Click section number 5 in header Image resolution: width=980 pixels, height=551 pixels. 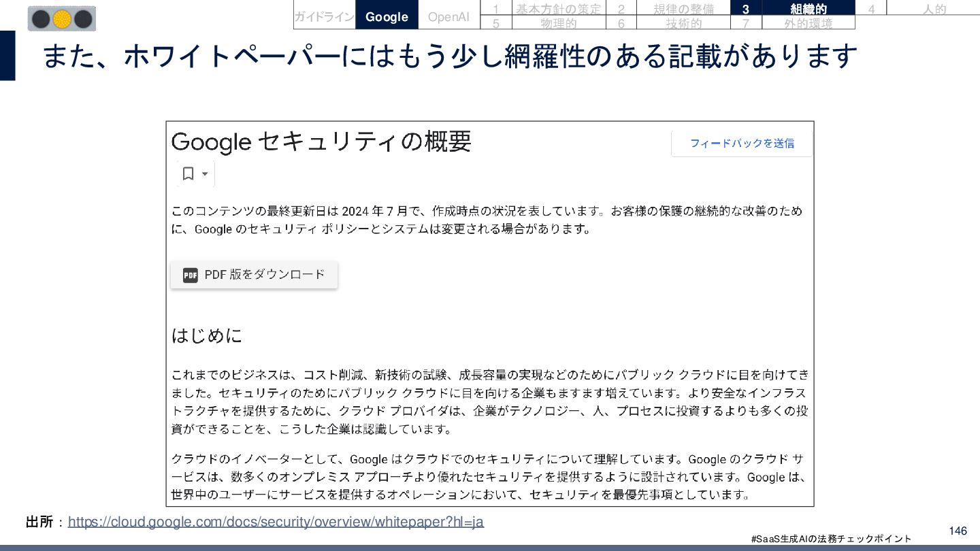click(x=496, y=23)
